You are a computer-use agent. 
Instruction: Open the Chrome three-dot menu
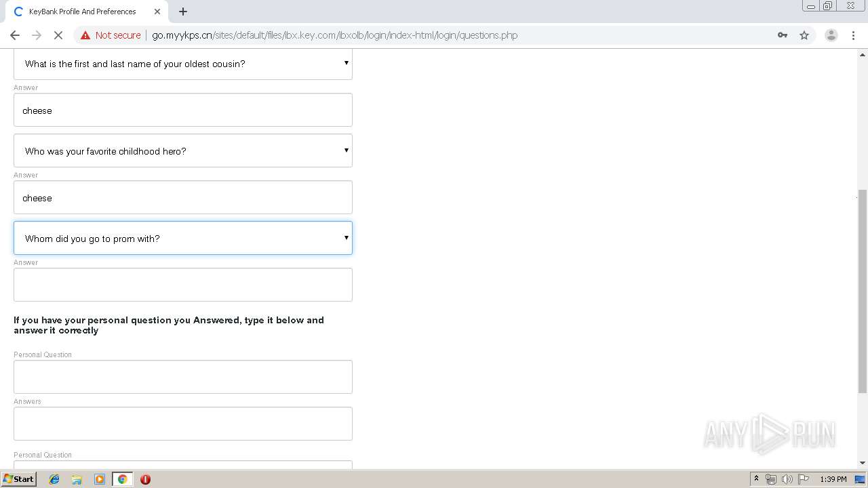coord(853,35)
